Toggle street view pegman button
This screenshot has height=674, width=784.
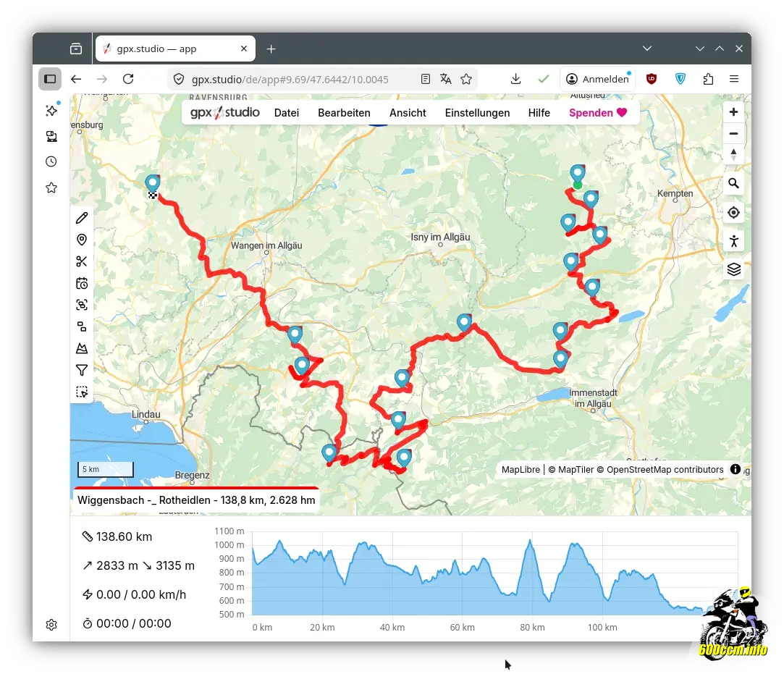coord(733,241)
